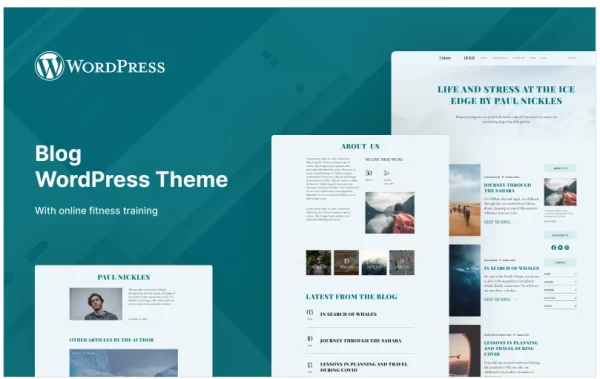Open Journey Through the Sahara post title

[x=507, y=188]
